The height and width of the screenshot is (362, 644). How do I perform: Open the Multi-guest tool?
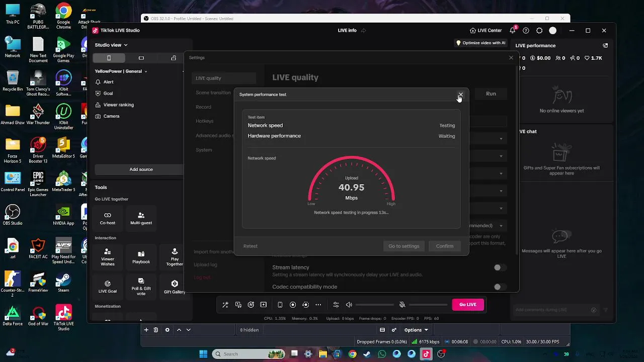pos(141,218)
